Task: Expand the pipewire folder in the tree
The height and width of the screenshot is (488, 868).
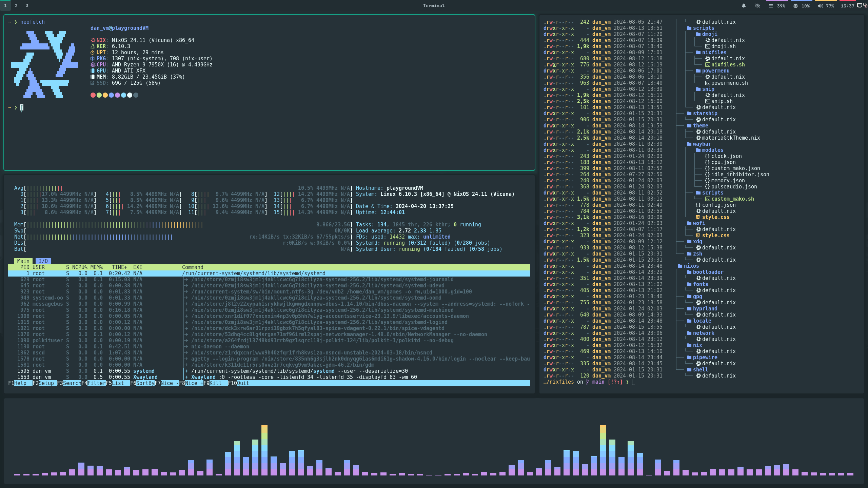Action: 702,357
